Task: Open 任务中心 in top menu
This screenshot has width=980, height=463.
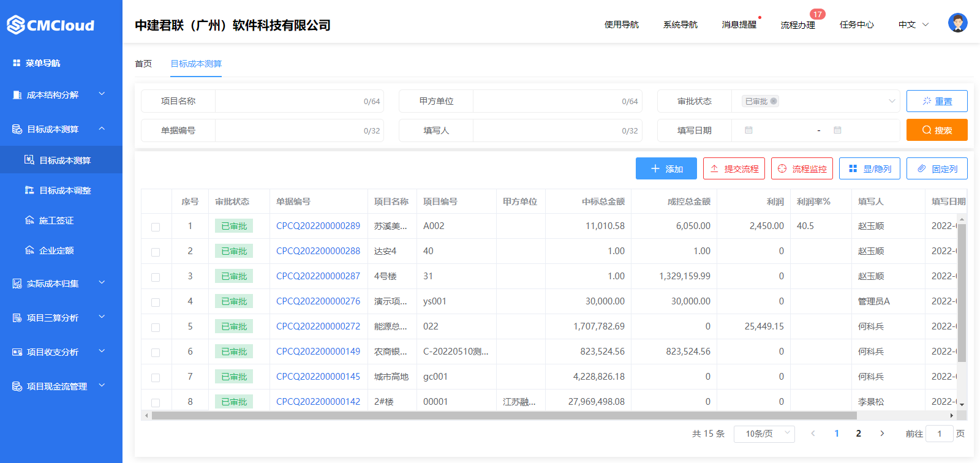Action: 857,24
